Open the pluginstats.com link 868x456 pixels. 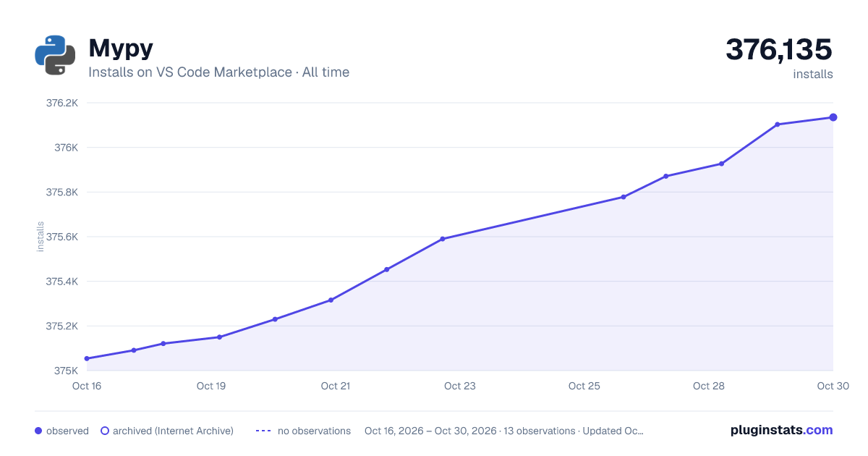tap(782, 430)
